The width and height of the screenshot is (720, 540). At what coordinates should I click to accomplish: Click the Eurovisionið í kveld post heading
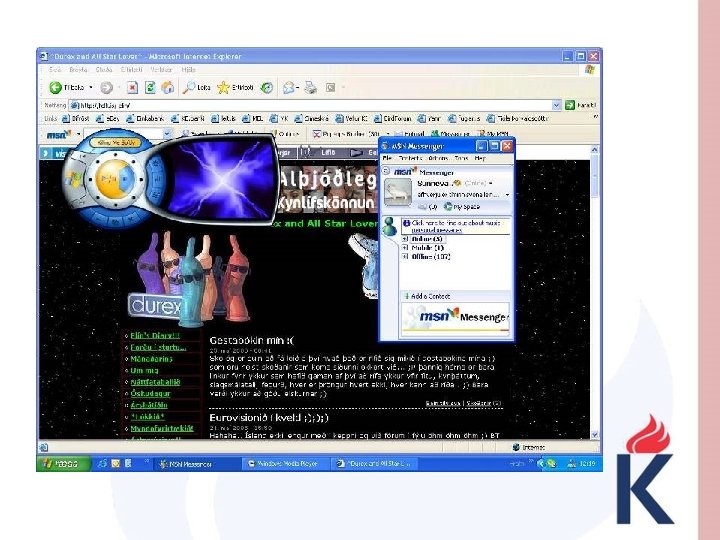tap(269, 418)
